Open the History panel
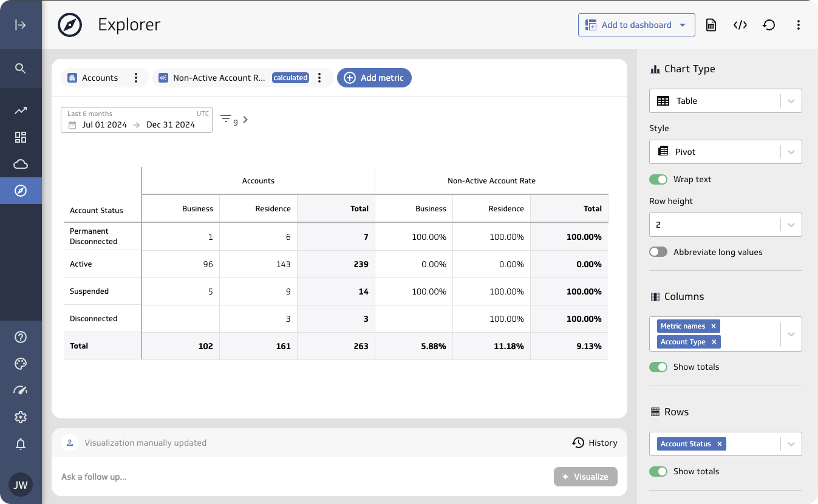This screenshot has width=818, height=504. 595,443
